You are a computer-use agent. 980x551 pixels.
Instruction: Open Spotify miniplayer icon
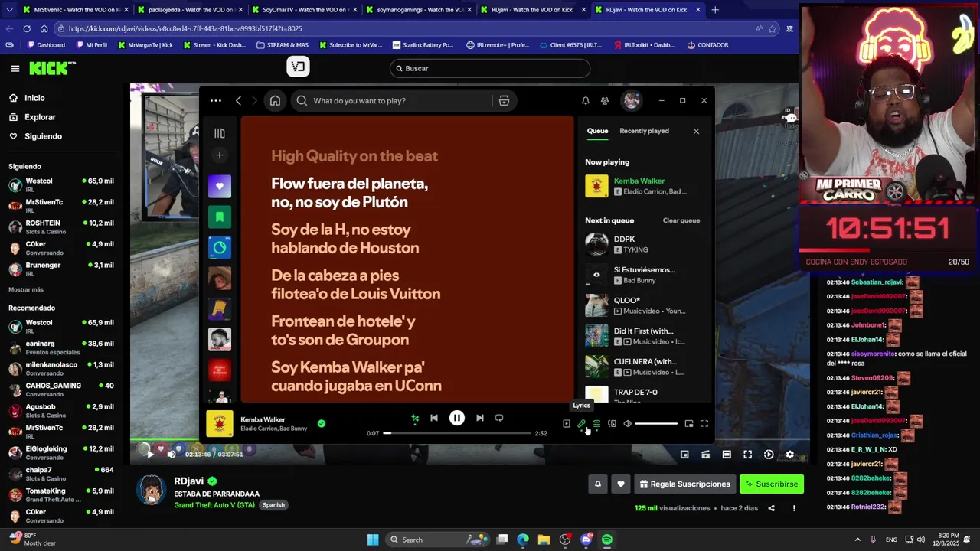click(x=689, y=423)
